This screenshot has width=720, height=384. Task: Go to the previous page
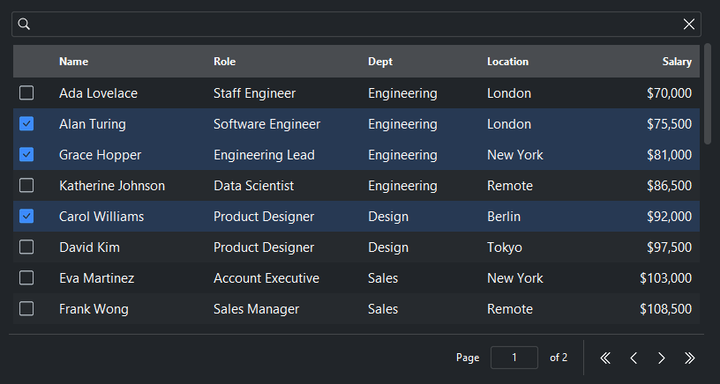pos(634,358)
